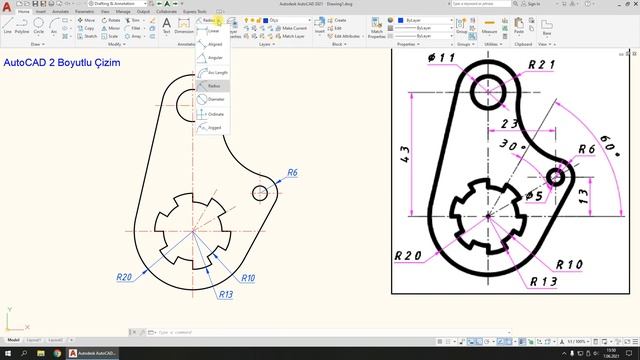Viewport: 640px width, 360px height.
Task: Click the Create block button
Action: point(337,20)
